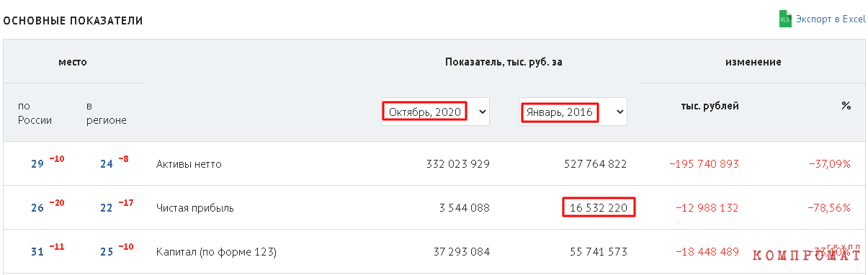Select the Чистая прибыль row label
Screen dimensions: 868x275
click(x=195, y=208)
